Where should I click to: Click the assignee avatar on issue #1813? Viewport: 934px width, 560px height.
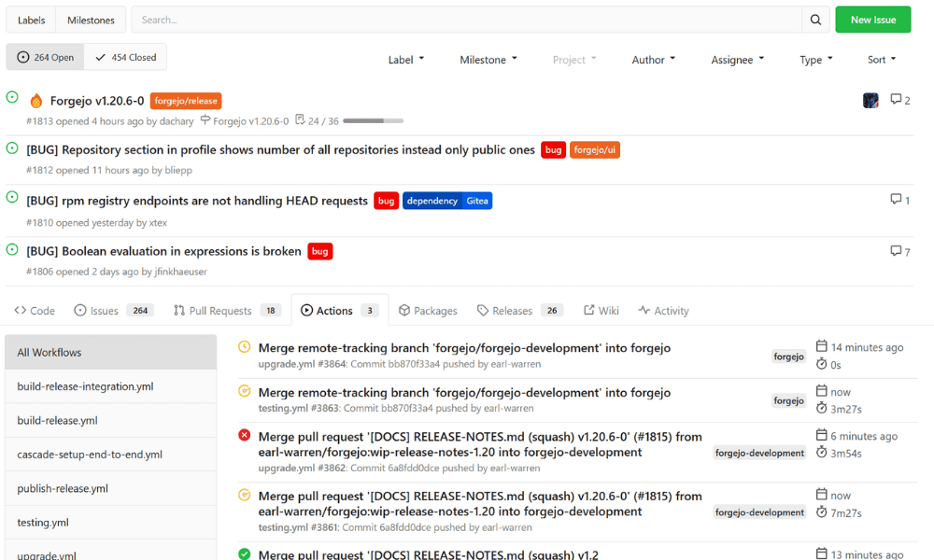click(x=870, y=101)
